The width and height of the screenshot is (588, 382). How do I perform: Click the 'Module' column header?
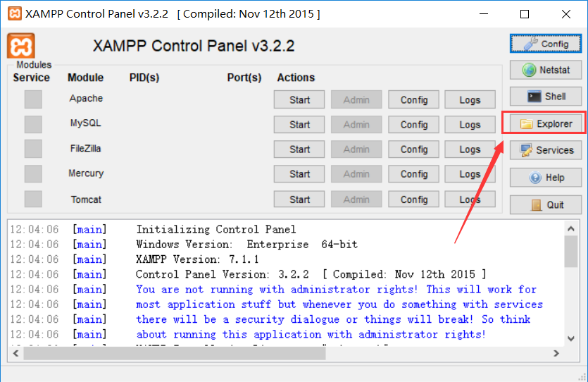pyautogui.click(x=85, y=78)
